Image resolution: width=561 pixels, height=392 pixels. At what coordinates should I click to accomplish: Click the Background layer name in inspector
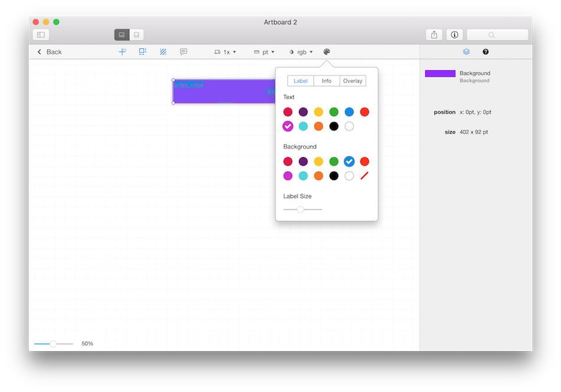click(475, 73)
